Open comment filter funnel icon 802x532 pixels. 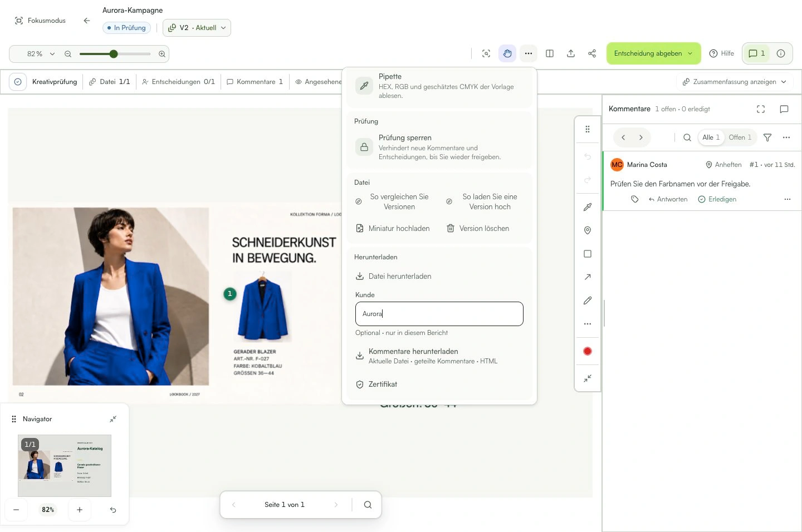pyautogui.click(x=767, y=137)
